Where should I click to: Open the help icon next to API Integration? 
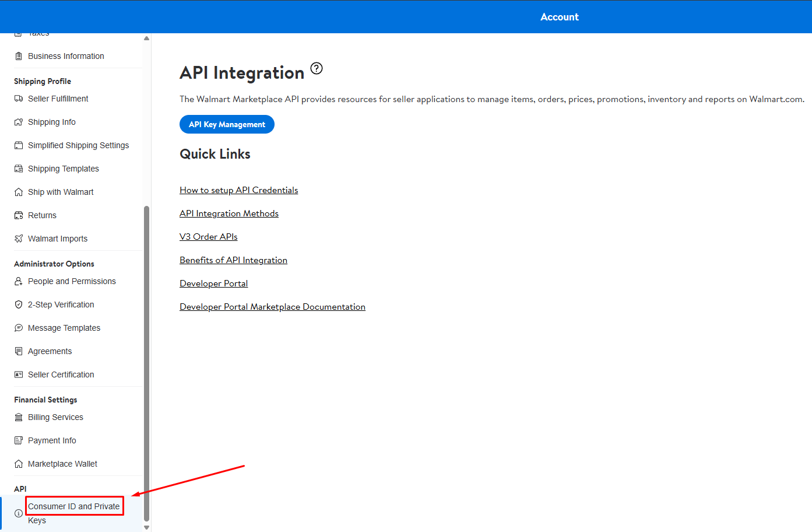click(317, 68)
